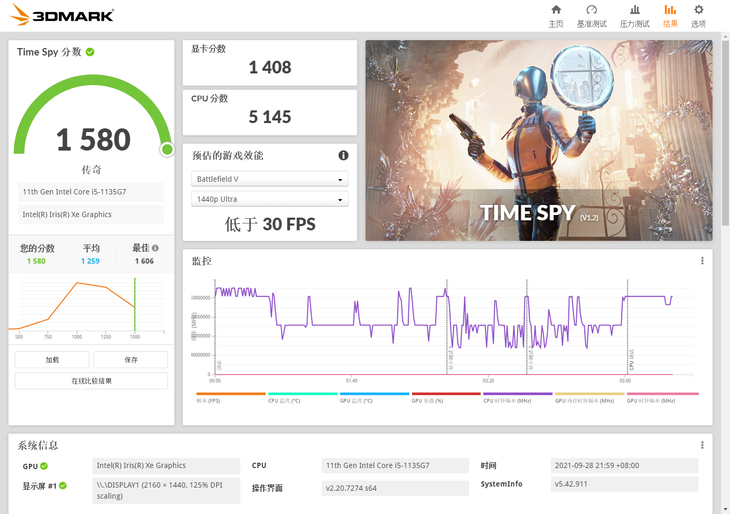Click the below 30 FPS estimate text
The width and height of the screenshot is (730, 514).
click(270, 224)
